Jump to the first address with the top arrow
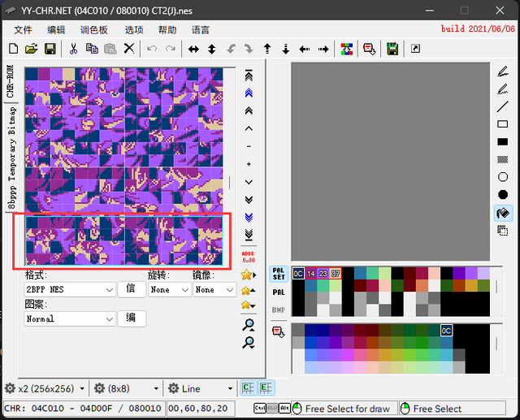The height and width of the screenshot is (420, 520). tap(249, 76)
